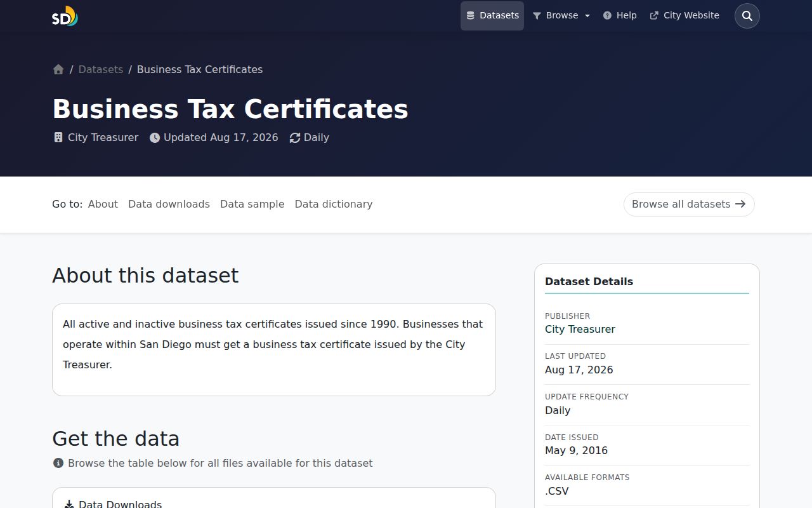
Task: Click the Business Tax Certificates breadcrumb text
Action: (x=200, y=69)
